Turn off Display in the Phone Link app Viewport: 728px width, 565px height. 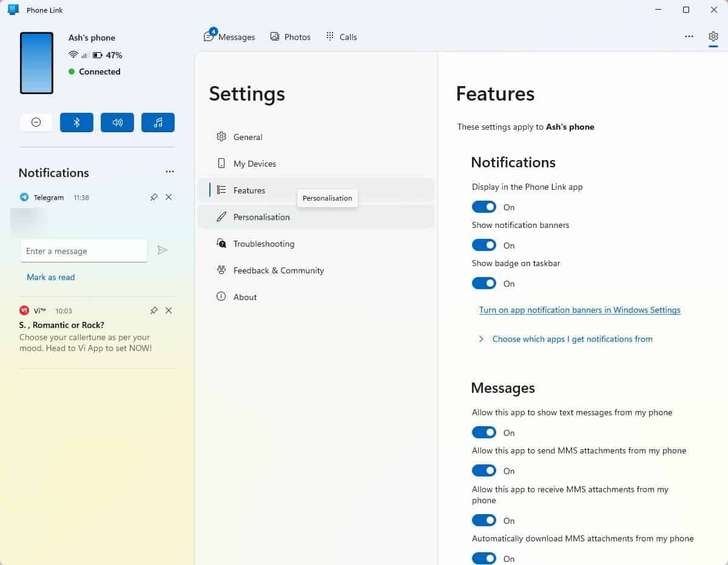(484, 207)
